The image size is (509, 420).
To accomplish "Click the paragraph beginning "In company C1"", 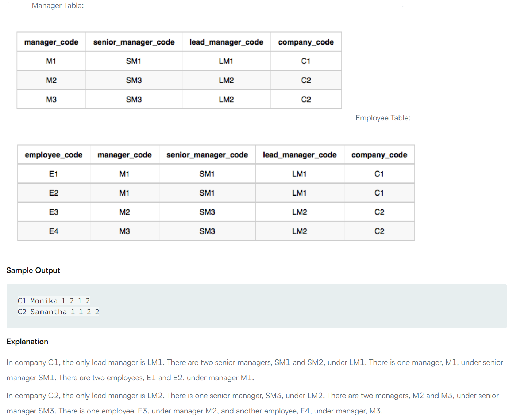I will point(255,370).
